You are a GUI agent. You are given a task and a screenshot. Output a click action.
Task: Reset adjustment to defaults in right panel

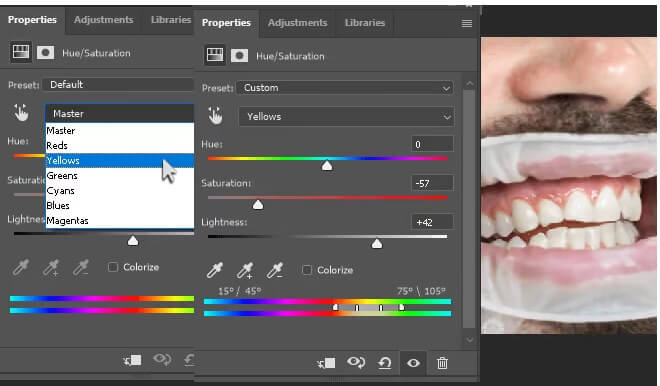point(385,363)
